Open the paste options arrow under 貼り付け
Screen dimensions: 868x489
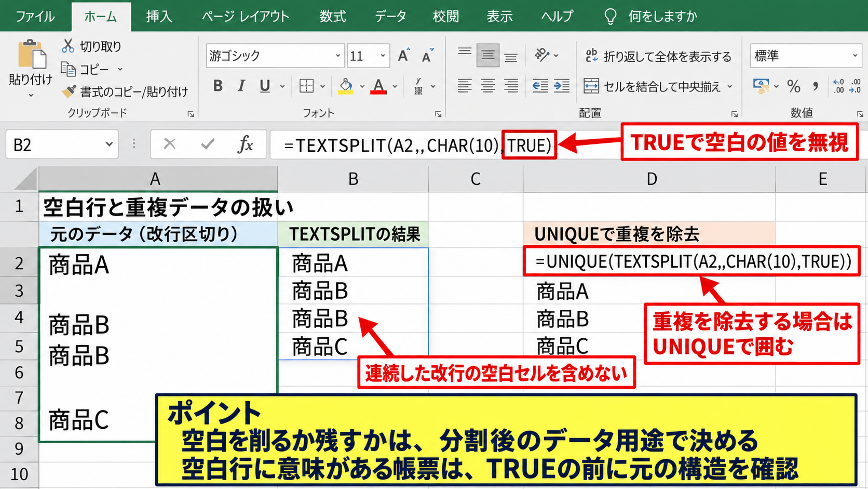pyautogui.click(x=31, y=95)
